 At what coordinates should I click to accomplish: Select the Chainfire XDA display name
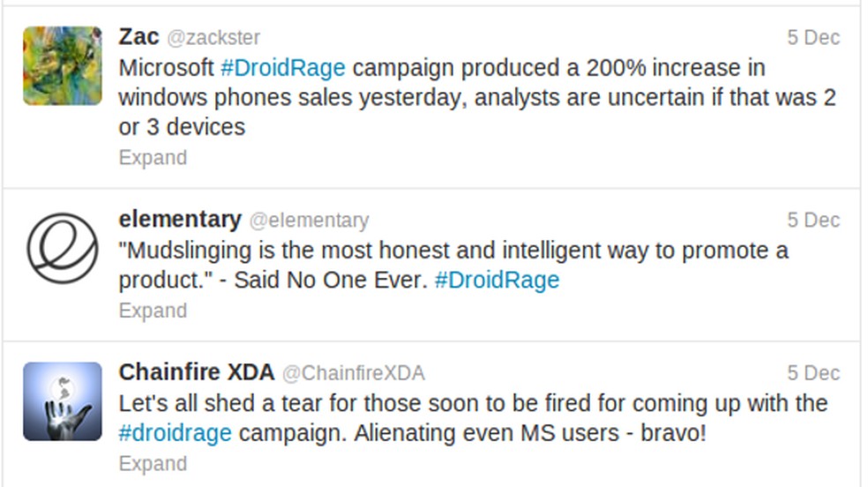[197, 372]
